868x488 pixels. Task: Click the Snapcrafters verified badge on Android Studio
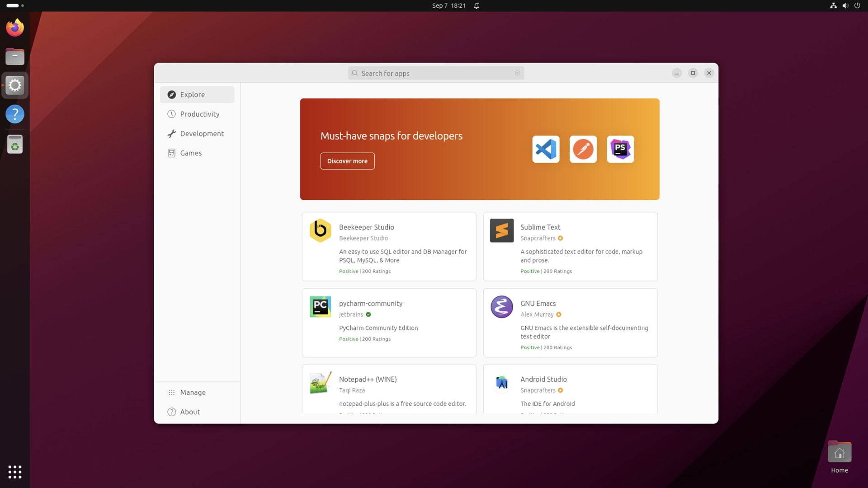pyautogui.click(x=560, y=389)
